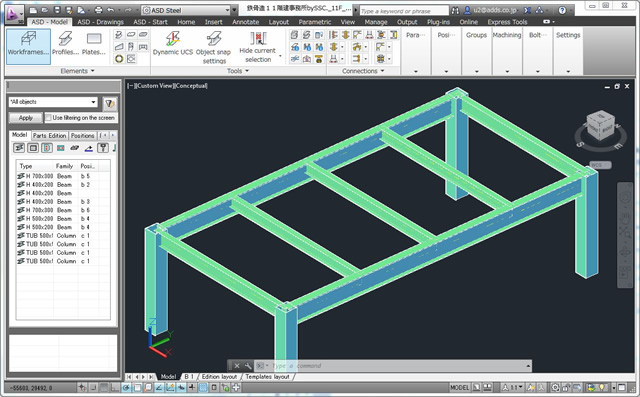Click Hide current selection
This screenshot has width=640, height=397.
(x=258, y=47)
